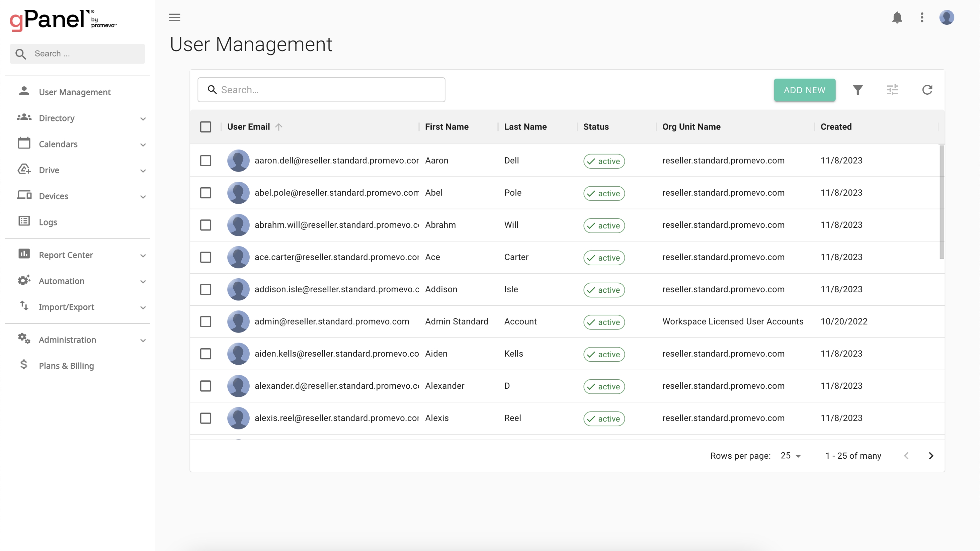The image size is (980, 551).
Task: Check the select-all users checkbox
Action: (x=206, y=126)
